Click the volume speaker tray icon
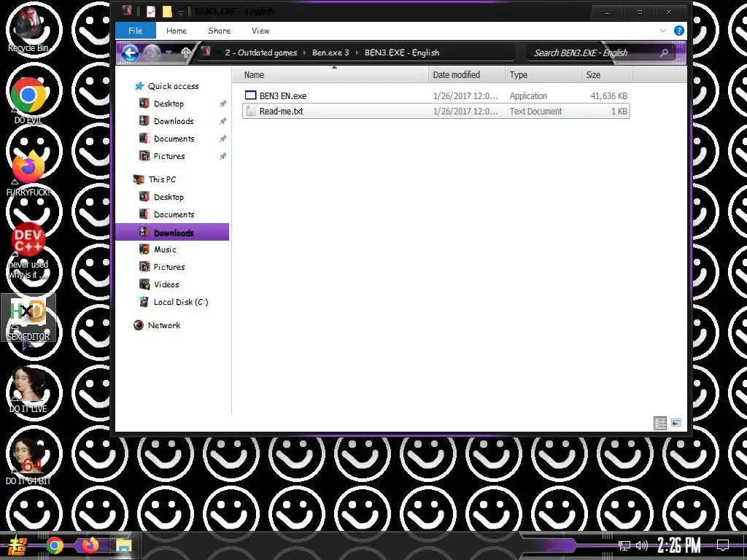The width and height of the screenshot is (747, 560). [x=642, y=545]
